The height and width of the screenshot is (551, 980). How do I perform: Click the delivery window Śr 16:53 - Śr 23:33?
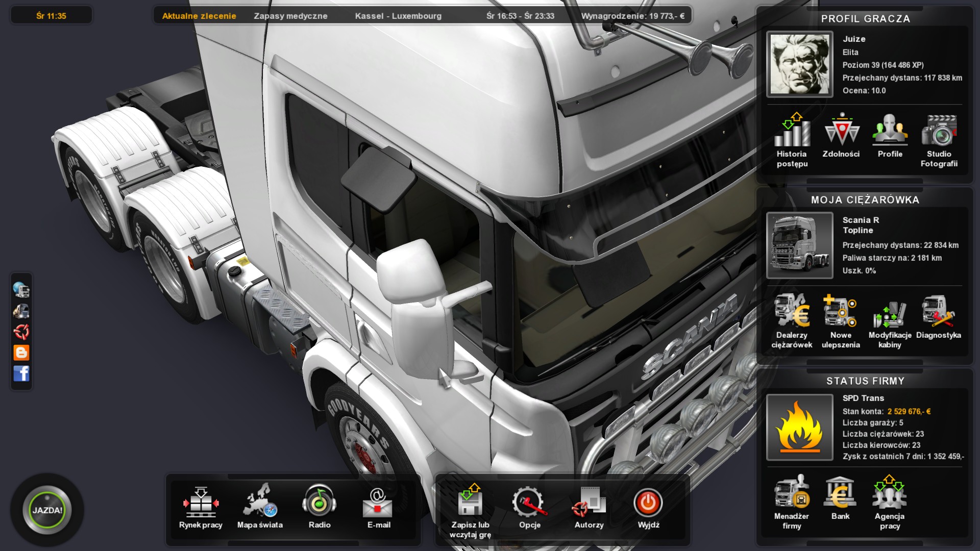click(520, 16)
